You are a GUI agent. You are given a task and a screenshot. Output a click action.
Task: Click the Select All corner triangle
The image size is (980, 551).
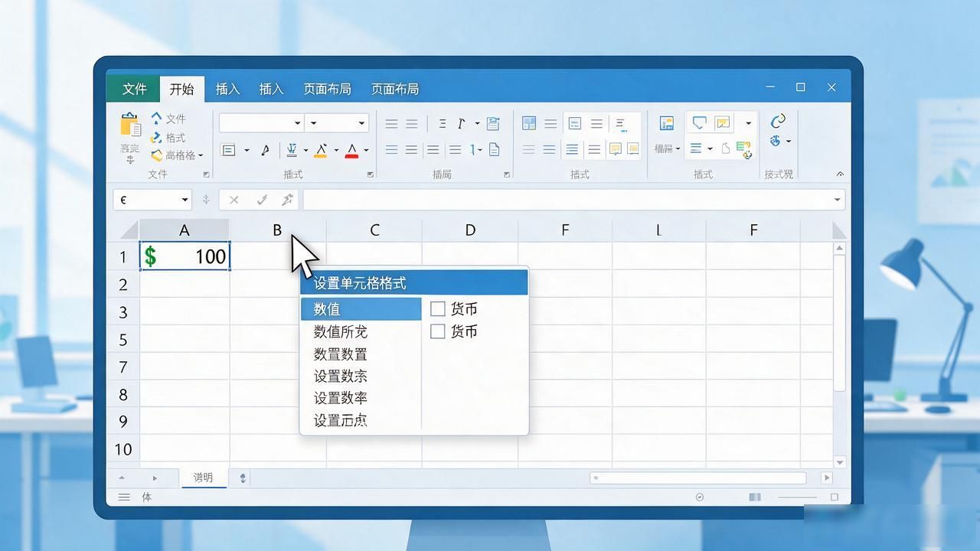click(128, 230)
